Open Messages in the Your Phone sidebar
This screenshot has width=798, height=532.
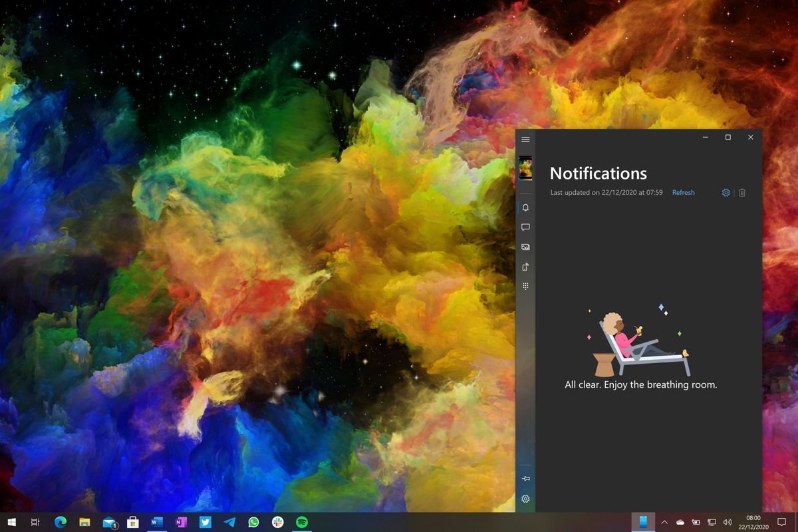pos(525,227)
